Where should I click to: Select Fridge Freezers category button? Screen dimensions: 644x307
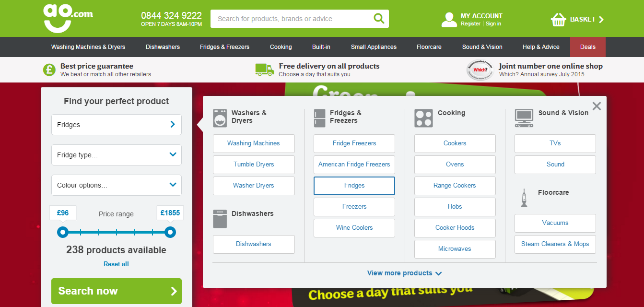[x=354, y=143]
